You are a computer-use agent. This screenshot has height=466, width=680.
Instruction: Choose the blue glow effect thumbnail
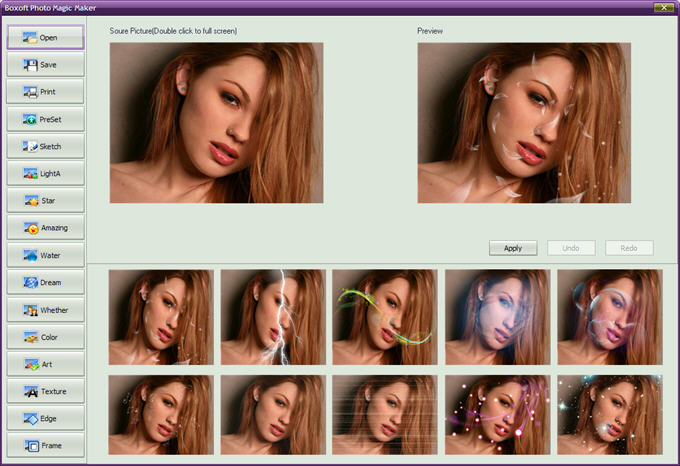click(498, 317)
